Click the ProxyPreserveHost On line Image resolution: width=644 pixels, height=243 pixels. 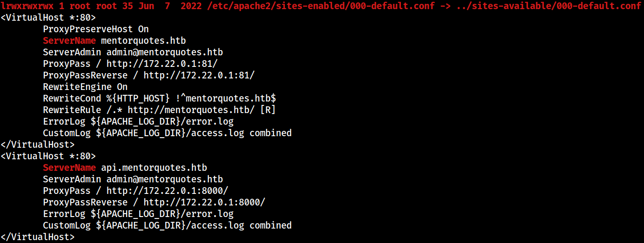96,29
